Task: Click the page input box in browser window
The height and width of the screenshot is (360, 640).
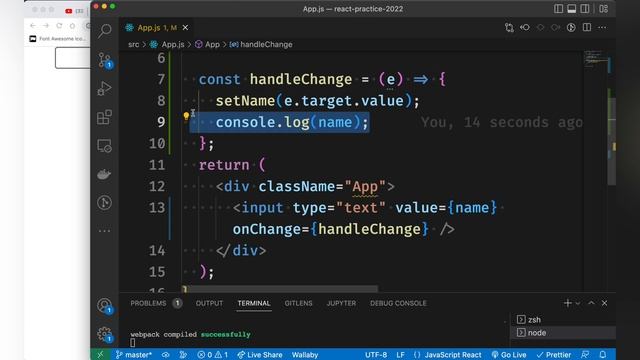Action: (73, 58)
